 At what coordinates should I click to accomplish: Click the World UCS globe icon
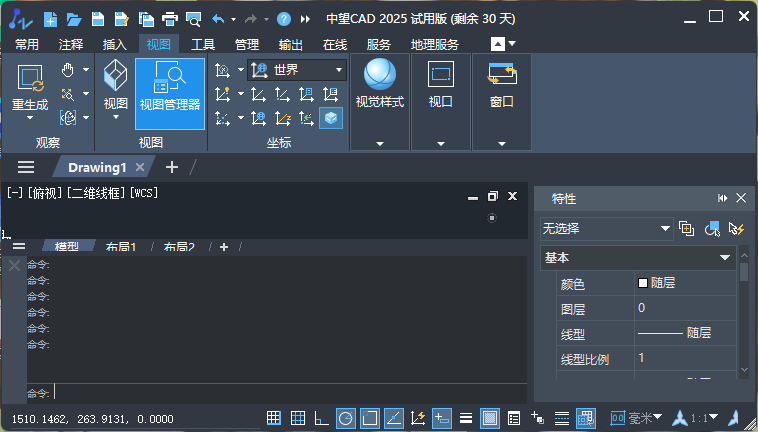point(259,117)
